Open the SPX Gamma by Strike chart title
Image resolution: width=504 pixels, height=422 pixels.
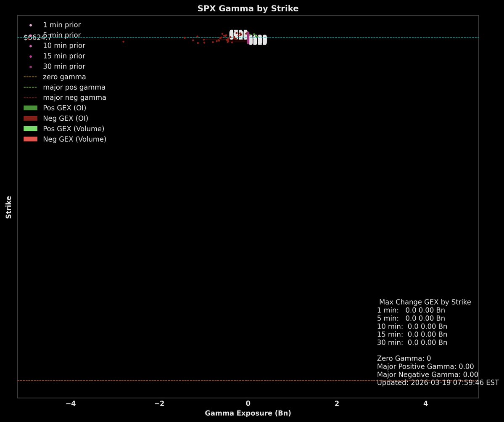pos(248,8)
